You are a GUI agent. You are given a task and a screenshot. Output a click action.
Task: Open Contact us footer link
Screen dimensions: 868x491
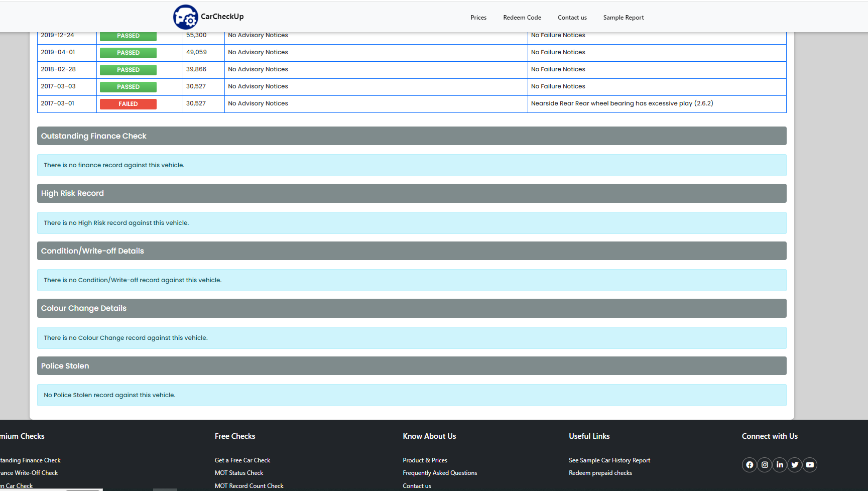pos(417,486)
